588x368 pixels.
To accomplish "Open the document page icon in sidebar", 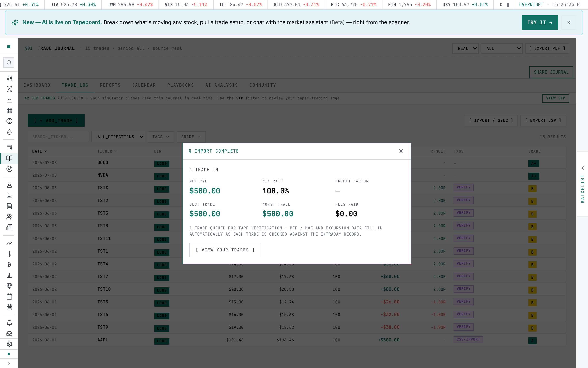I will pyautogui.click(x=9, y=206).
